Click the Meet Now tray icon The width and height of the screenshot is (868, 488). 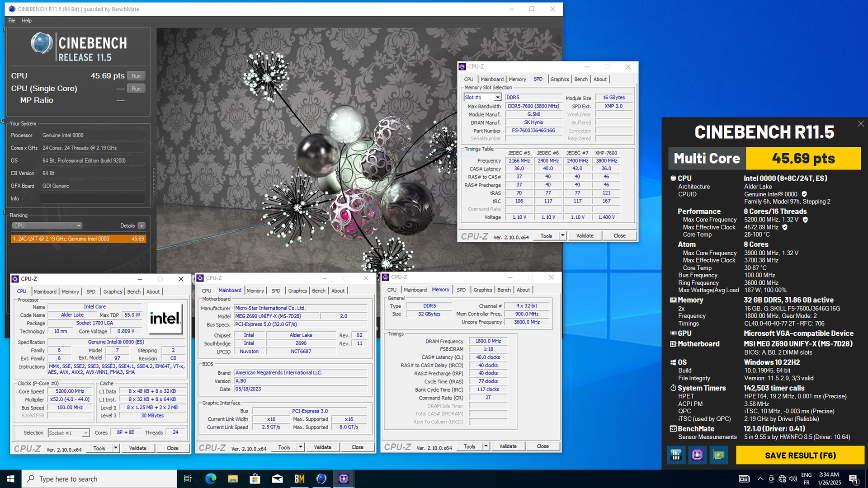[771, 479]
